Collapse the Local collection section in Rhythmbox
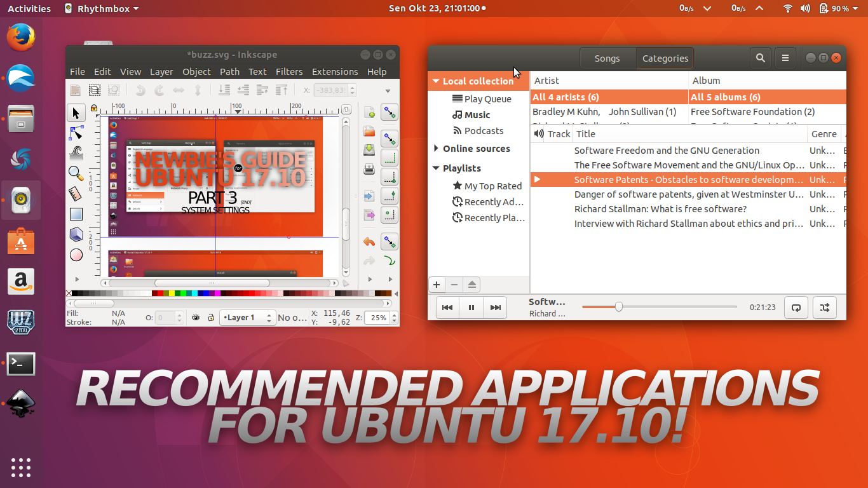Screen dimensions: 868x488 tap(436, 81)
